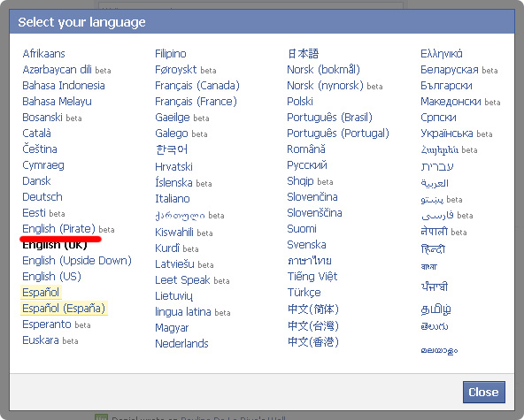524x420 pixels.
Task: Select Македонски beta language
Action: (x=451, y=101)
